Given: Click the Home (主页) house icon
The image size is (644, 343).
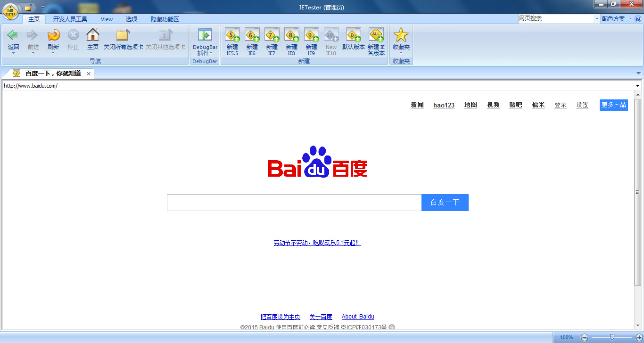Looking at the screenshot, I should (x=93, y=36).
